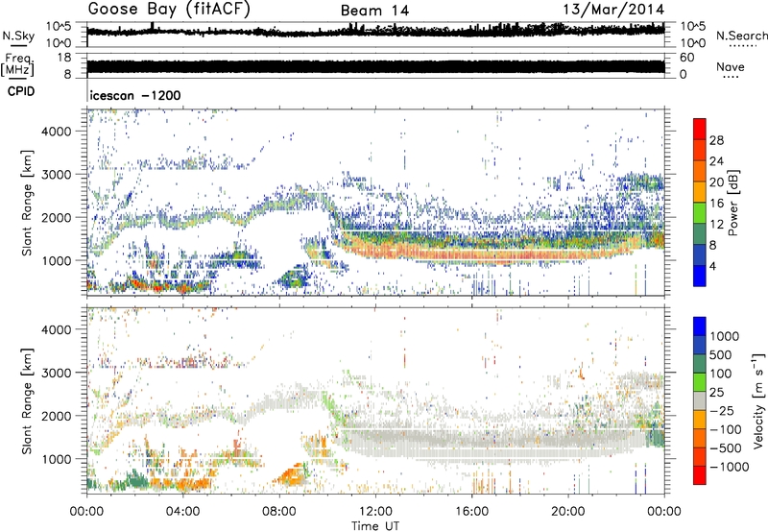Image resolution: width=768 pixels, height=532 pixels.
Task: Click the 13/Mar/2014 date text
Action: pos(613,10)
